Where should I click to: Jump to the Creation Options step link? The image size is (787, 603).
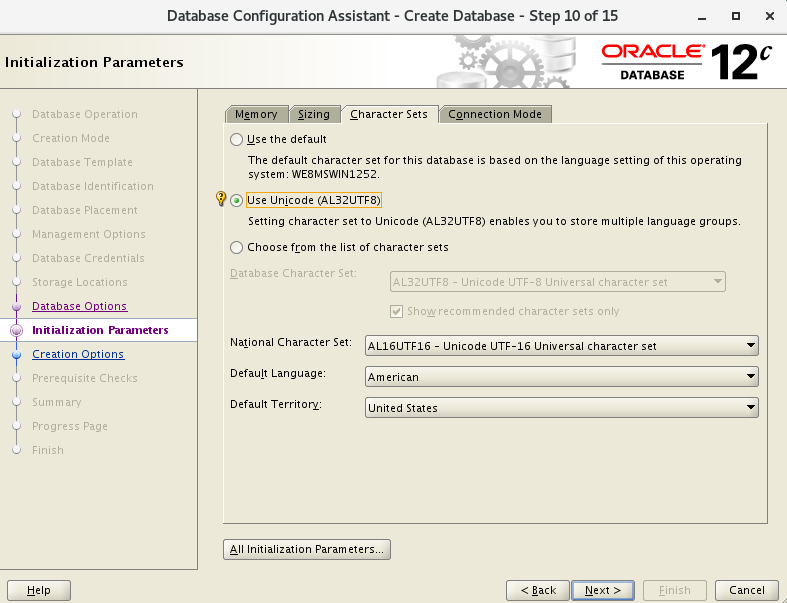point(78,354)
